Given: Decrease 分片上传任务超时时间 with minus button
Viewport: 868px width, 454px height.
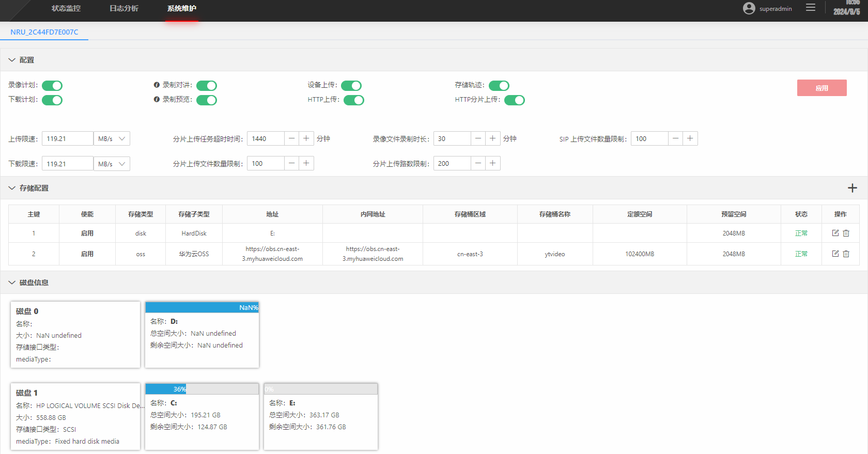Looking at the screenshot, I should pos(292,138).
